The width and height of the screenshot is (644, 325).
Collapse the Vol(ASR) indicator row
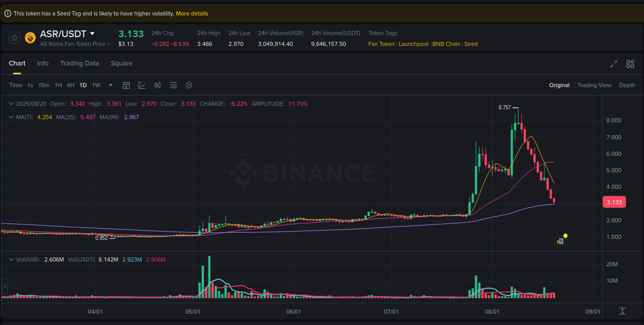[x=11, y=259]
